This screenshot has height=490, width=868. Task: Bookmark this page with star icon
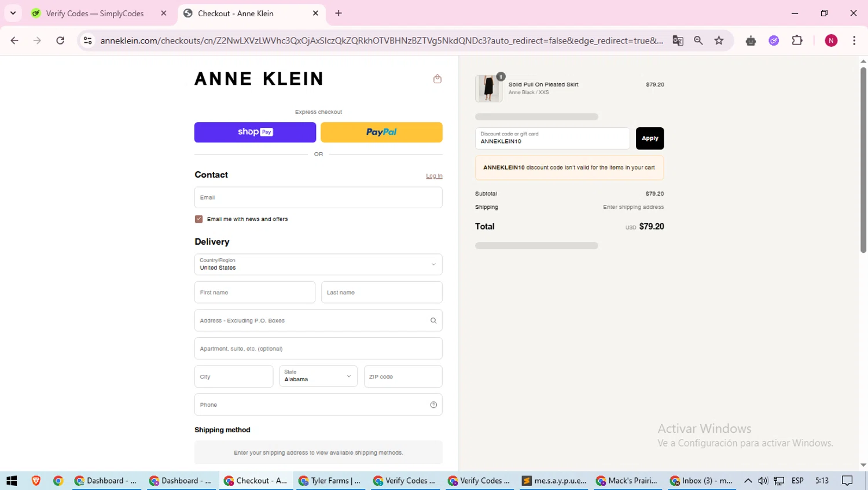(x=719, y=40)
